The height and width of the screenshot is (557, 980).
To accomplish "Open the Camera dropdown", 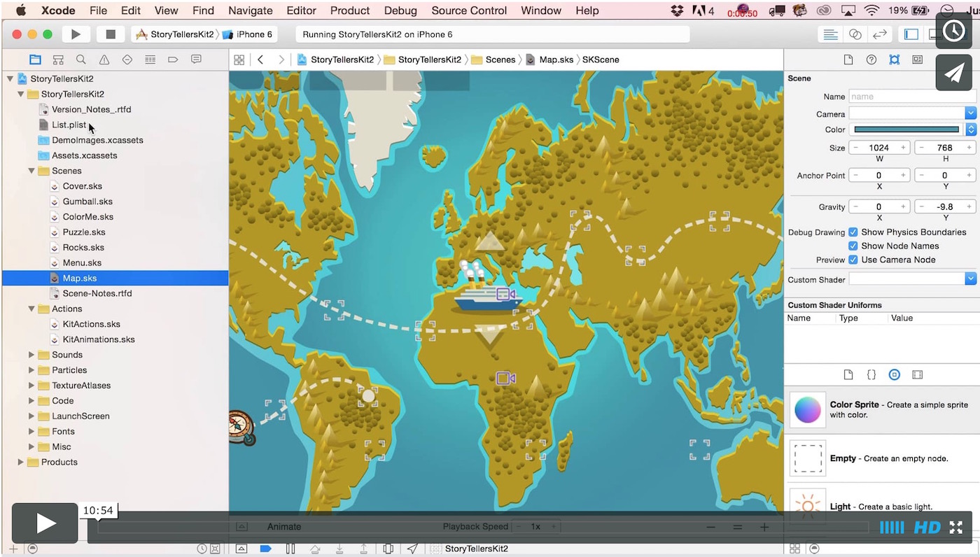I will pyautogui.click(x=970, y=113).
